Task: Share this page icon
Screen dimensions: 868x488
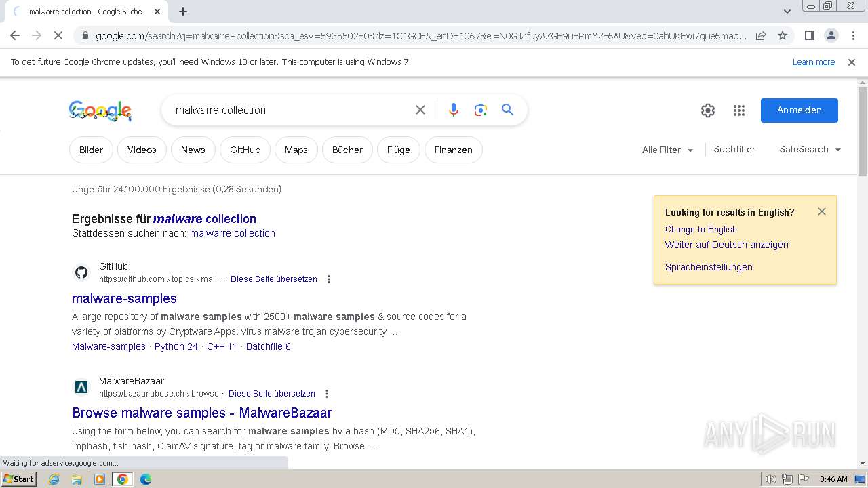Action: pyautogui.click(x=761, y=35)
